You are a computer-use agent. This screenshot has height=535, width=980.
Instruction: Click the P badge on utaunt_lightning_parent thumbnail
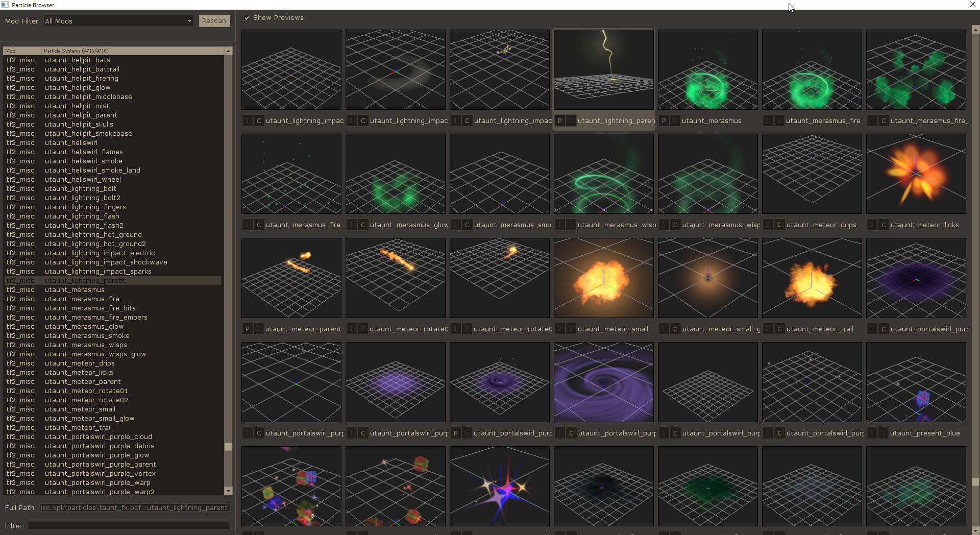click(559, 120)
